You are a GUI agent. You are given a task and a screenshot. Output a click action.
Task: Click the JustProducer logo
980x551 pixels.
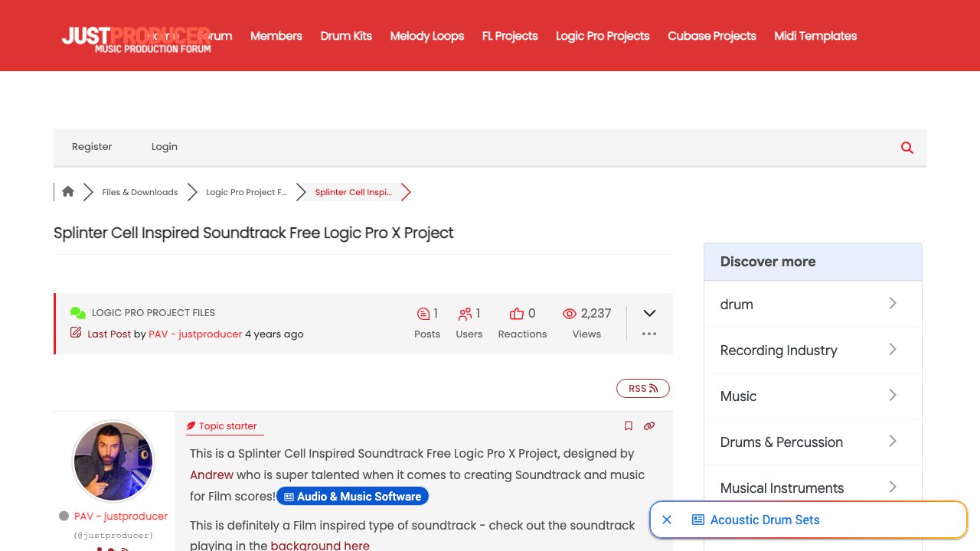[136, 40]
